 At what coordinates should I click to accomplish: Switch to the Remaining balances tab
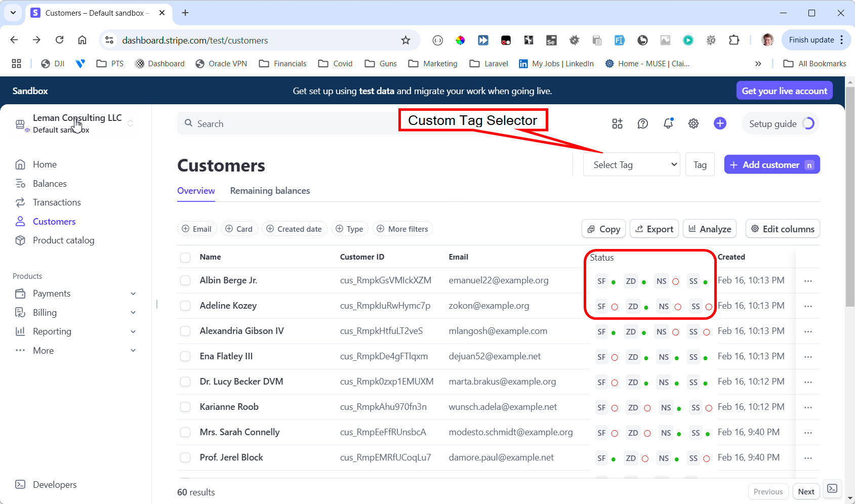pyautogui.click(x=270, y=191)
